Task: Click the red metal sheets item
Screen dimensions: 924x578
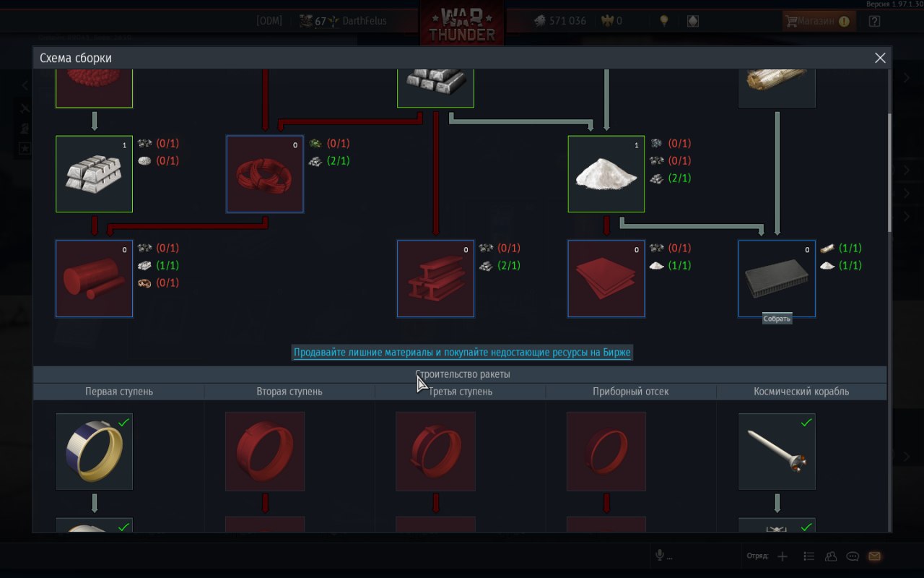Action: click(x=606, y=279)
